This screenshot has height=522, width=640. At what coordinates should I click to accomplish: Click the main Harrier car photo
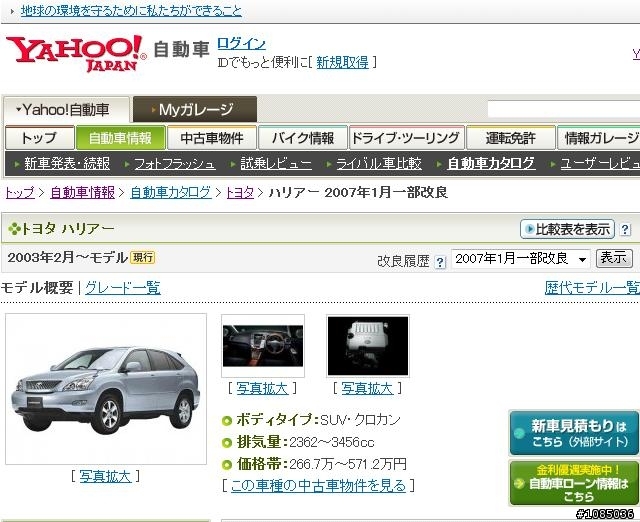coord(106,389)
